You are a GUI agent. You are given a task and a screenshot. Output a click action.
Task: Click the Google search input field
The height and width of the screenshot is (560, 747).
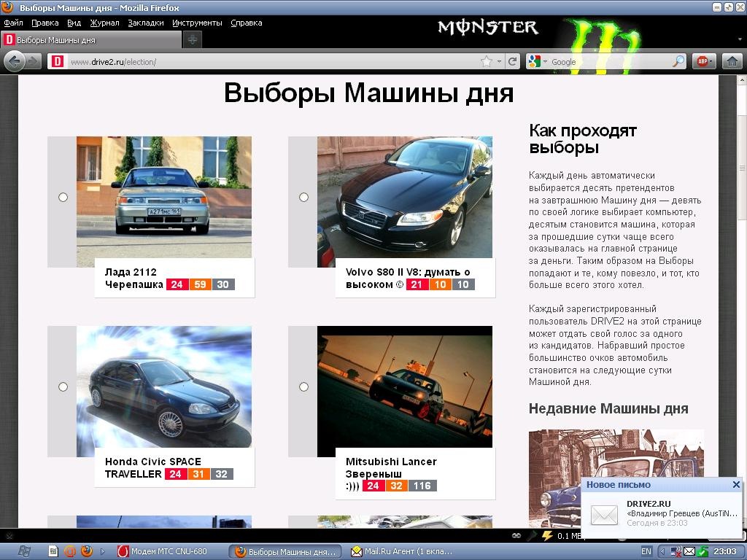tap(611, 61)
